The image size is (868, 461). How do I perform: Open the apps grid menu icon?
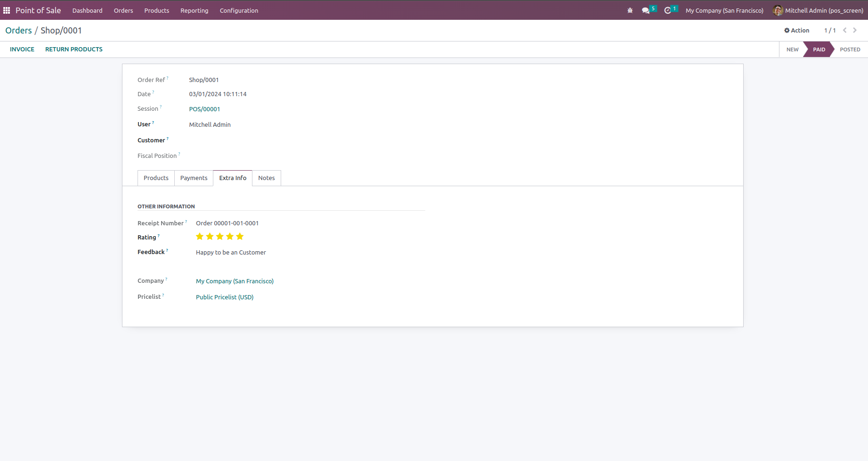point(7,10)
